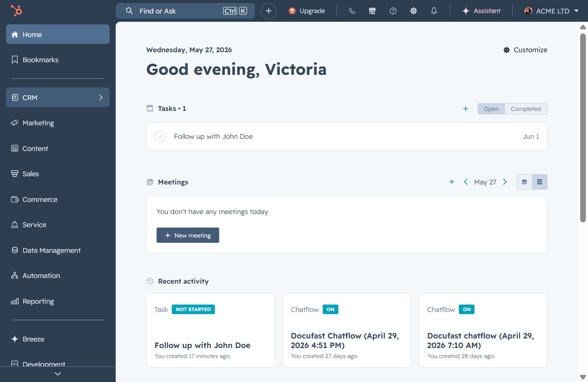Switch tasks to Open tab
588x382 pixels.
coord(491,109)
